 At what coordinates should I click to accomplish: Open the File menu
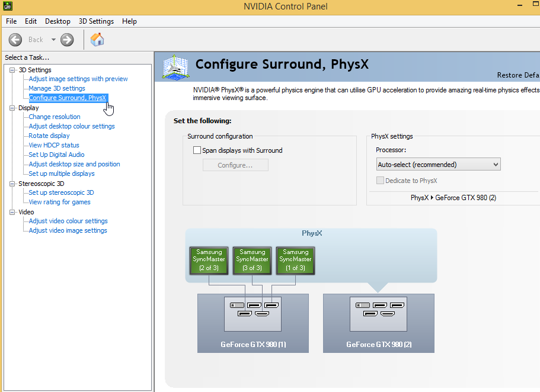(x=11, y=21)
